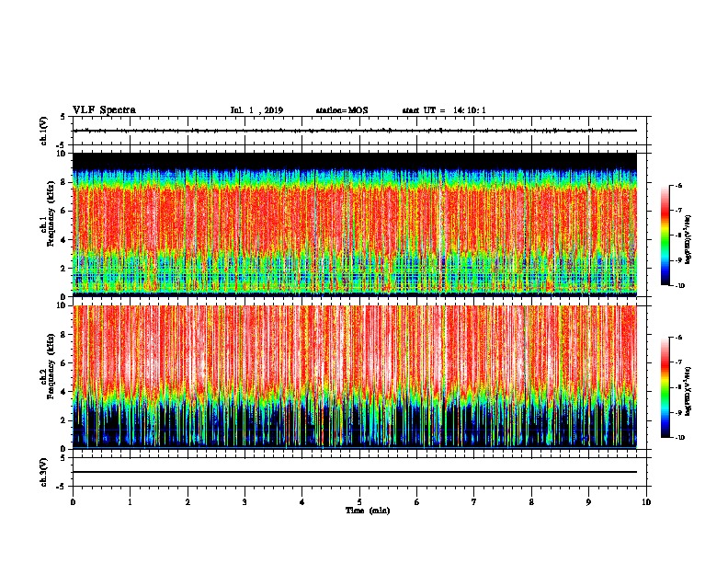The height and width of the screenshot is (563, 728).
Task: Click the ch.3(V) waveform axis label
Action: [x=43, y=472]
